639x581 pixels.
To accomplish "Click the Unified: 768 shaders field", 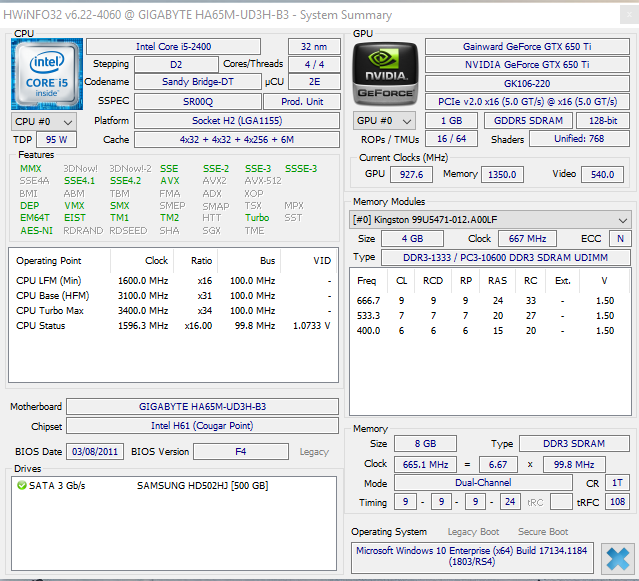I will (579, 139).
